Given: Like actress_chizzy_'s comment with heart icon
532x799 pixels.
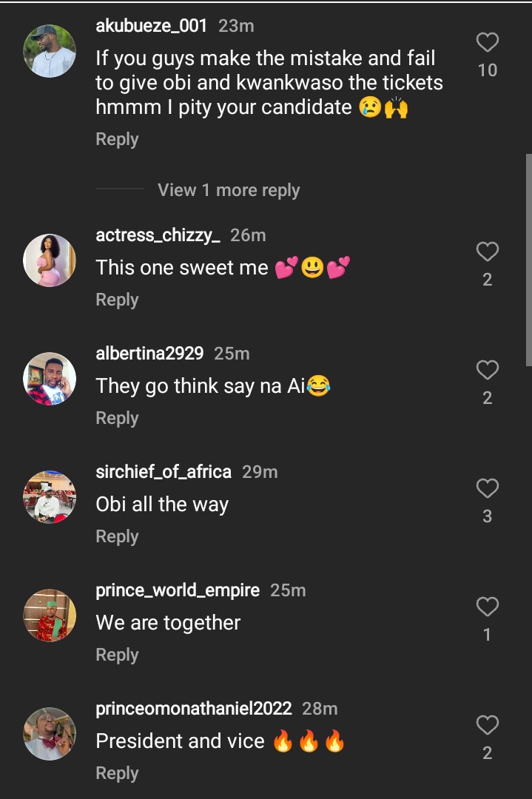Looking at the screenshot, I should pos(487,253).
